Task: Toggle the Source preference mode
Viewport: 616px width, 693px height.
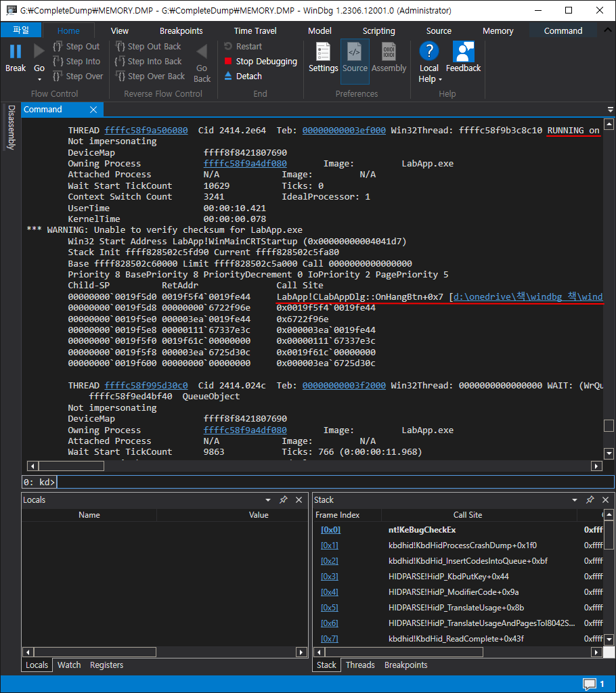Action: (355, 61)
